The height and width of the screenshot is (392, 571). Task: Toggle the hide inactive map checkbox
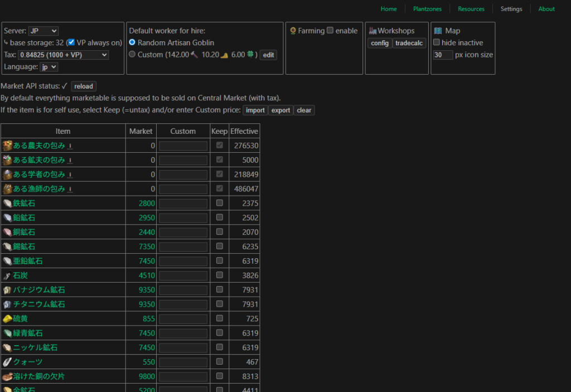click(x=437, y=42)
